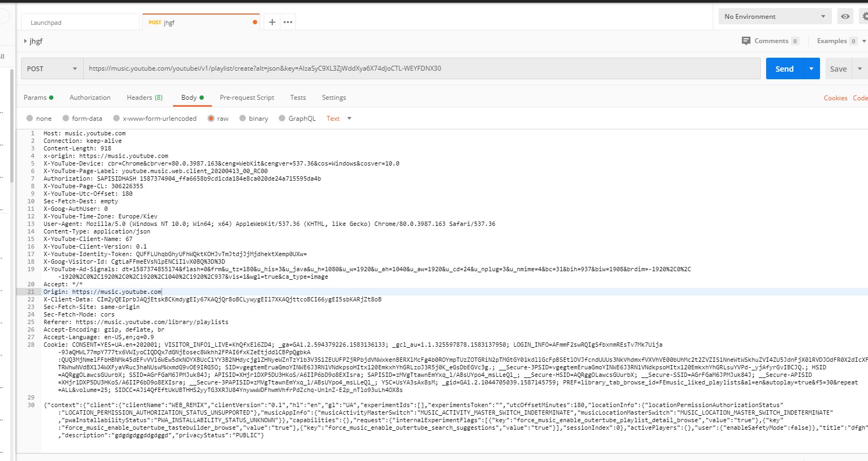868x461 pixels.
Task: Open the Pre-request Script tab
Action: [x=247, y=98]
